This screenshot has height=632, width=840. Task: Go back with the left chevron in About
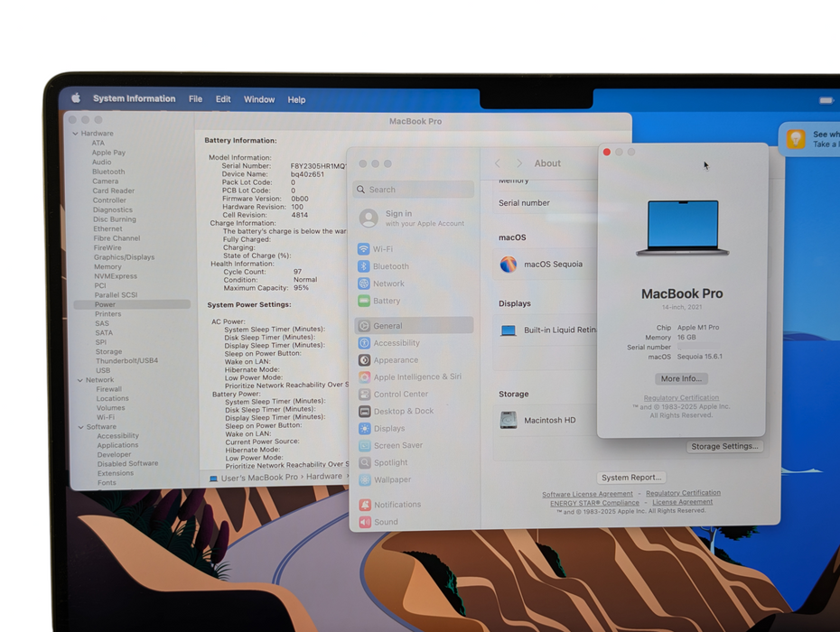tap(498, 163)
